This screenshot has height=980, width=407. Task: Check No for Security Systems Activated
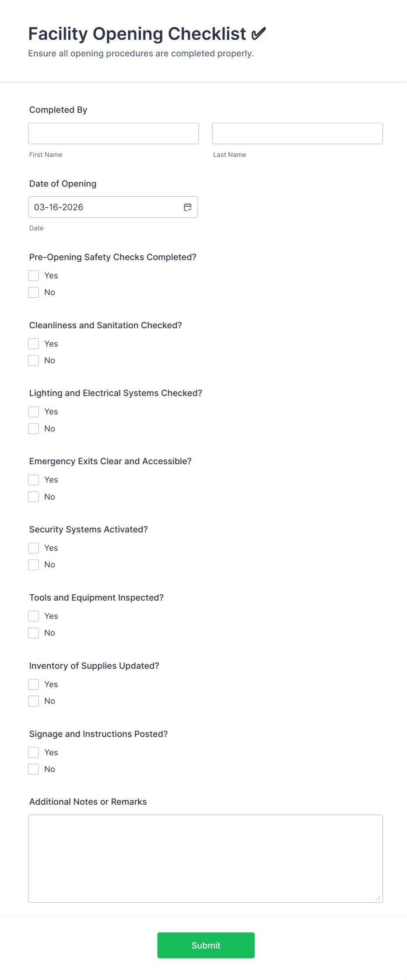click(x=34, y=565)
